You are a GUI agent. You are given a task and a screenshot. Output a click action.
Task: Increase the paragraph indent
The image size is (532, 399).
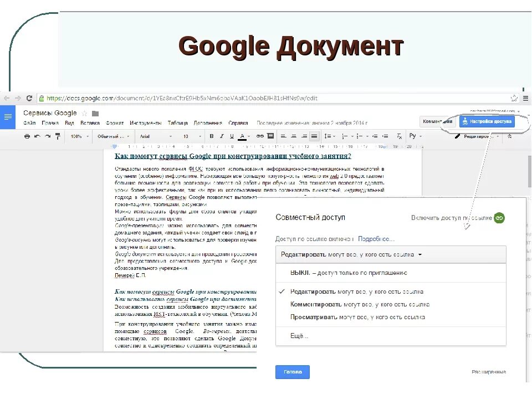(385, 136)
